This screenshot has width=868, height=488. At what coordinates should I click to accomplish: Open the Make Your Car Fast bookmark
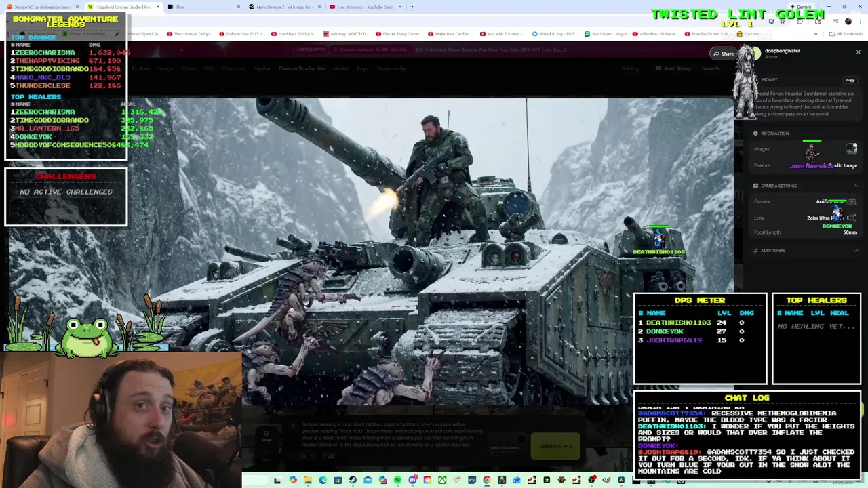pyautogui.click(x=449, y=34)
